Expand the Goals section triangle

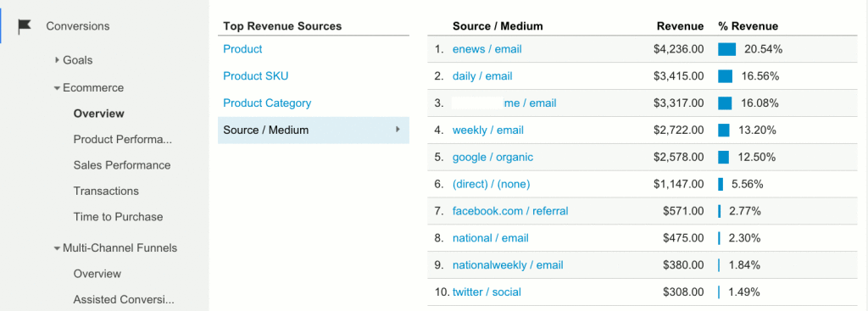[x=57, y=60]
